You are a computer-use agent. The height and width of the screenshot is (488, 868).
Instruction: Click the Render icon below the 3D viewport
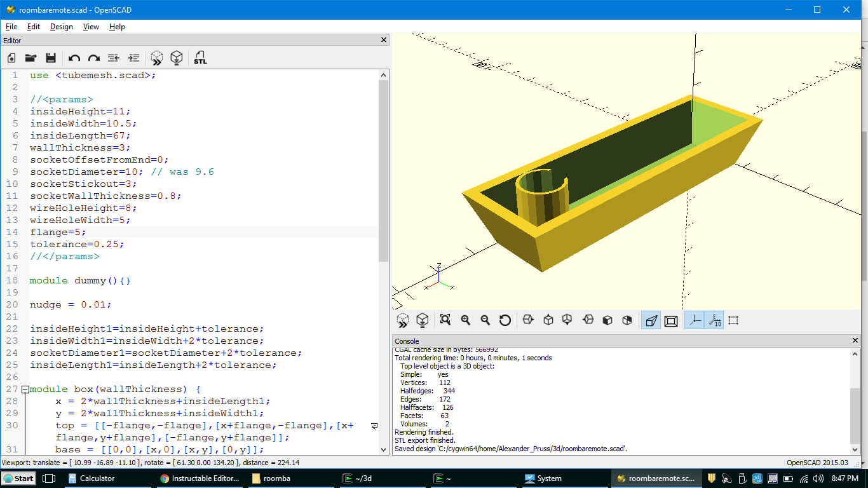(422, 320)
